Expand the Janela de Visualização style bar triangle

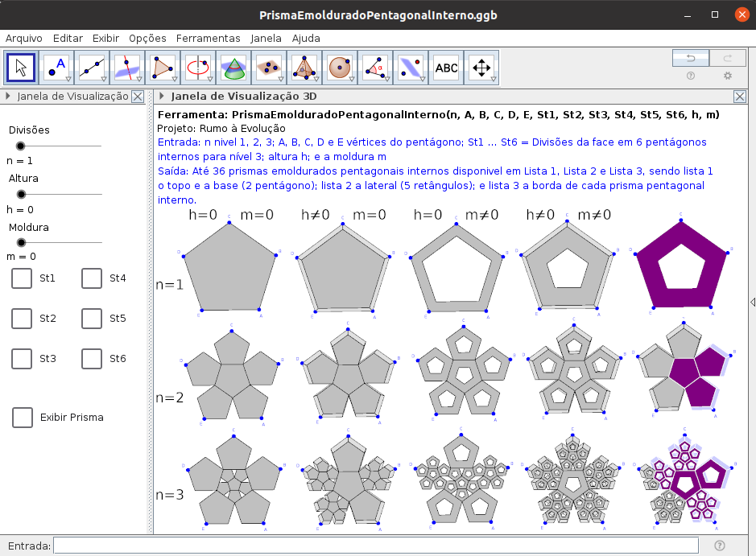[8, 96]
